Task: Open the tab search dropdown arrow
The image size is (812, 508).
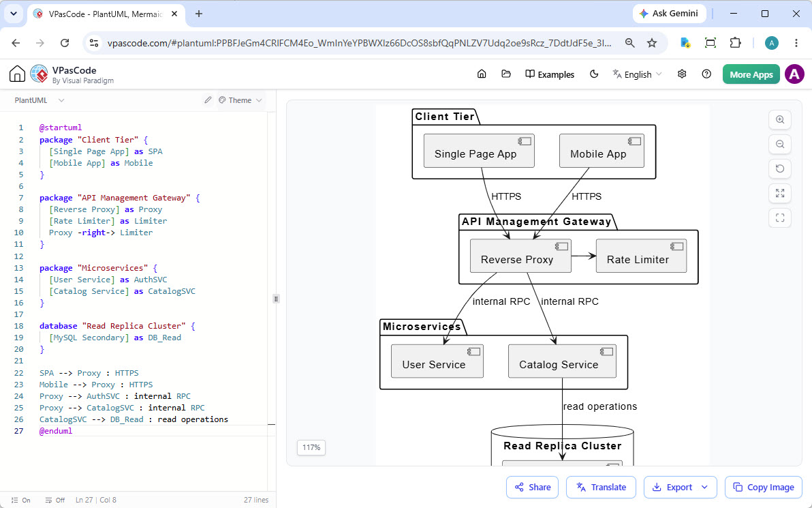Action: click(14, 14)
